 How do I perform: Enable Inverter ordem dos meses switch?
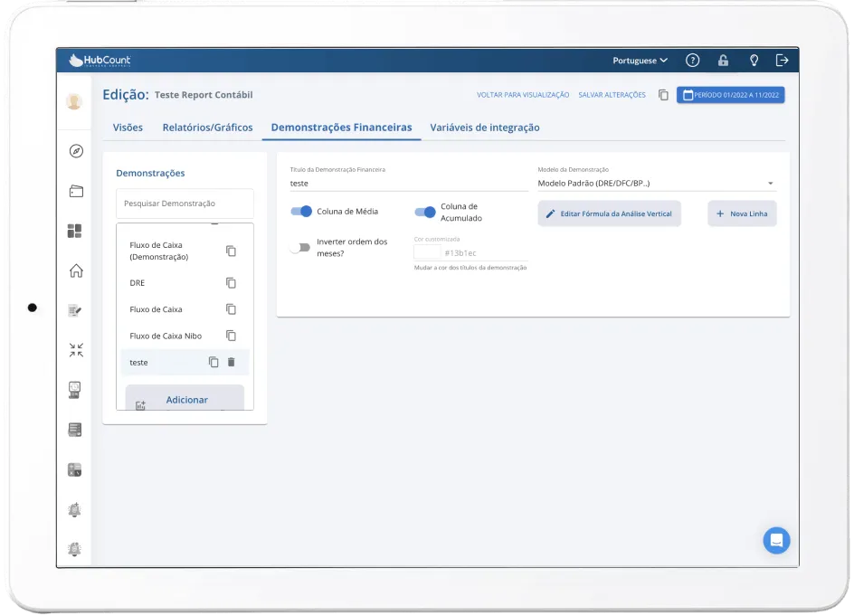click(300, 248)
